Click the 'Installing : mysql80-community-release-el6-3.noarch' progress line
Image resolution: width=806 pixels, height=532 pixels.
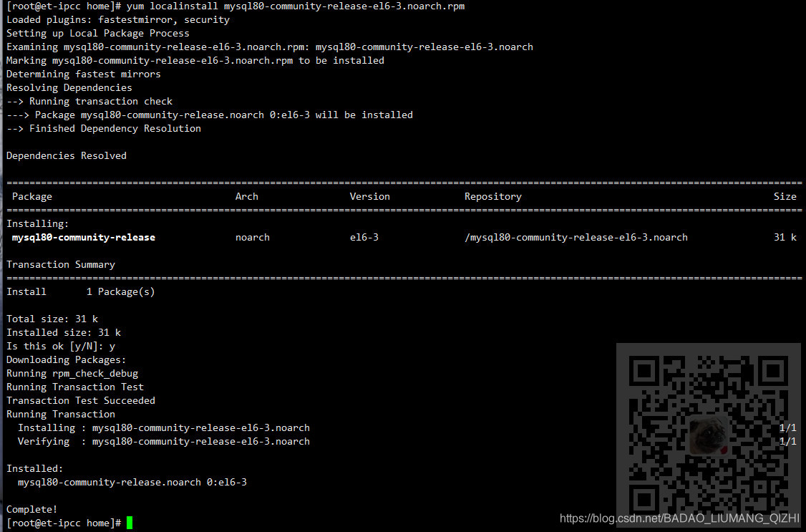pos(164,427)
